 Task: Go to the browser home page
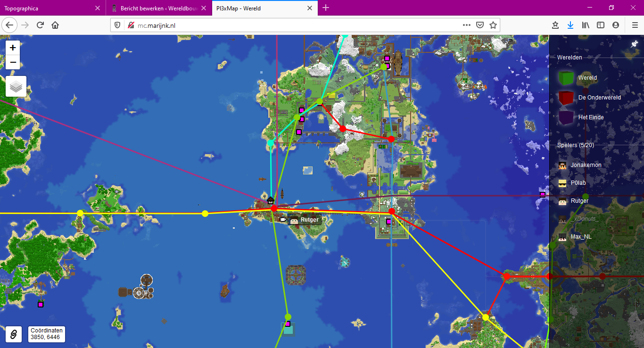point(55,25)
